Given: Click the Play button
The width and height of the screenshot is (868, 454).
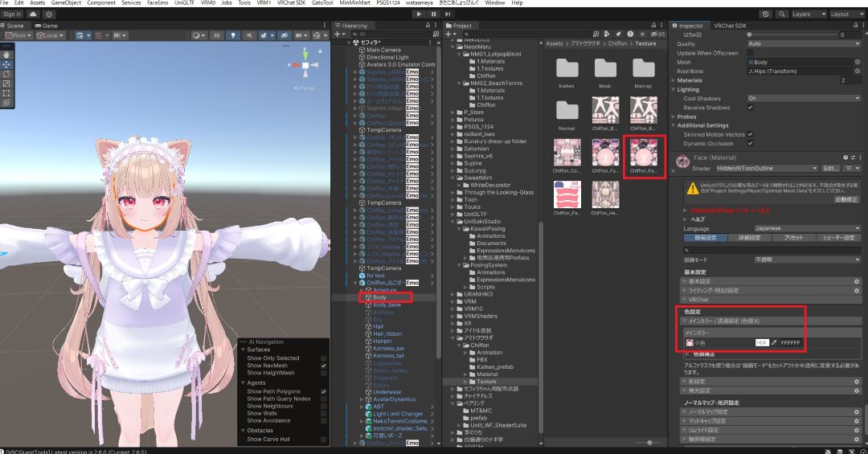Looking at the screenshot, I should 419,14.
